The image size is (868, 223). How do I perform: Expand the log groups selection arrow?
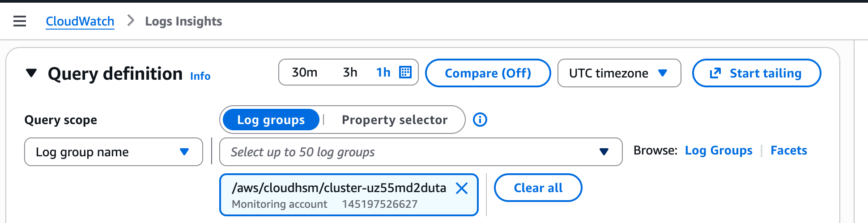coord(604,152)
